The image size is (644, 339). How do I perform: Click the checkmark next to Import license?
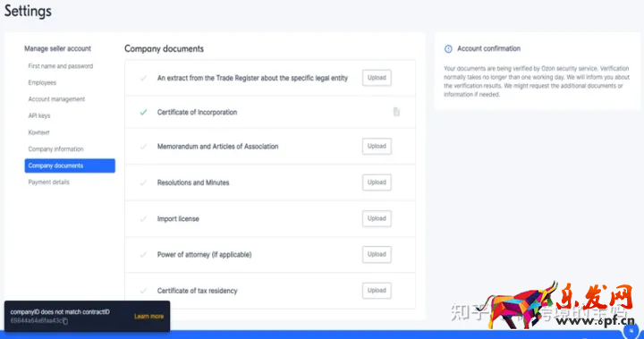[143, 218]
